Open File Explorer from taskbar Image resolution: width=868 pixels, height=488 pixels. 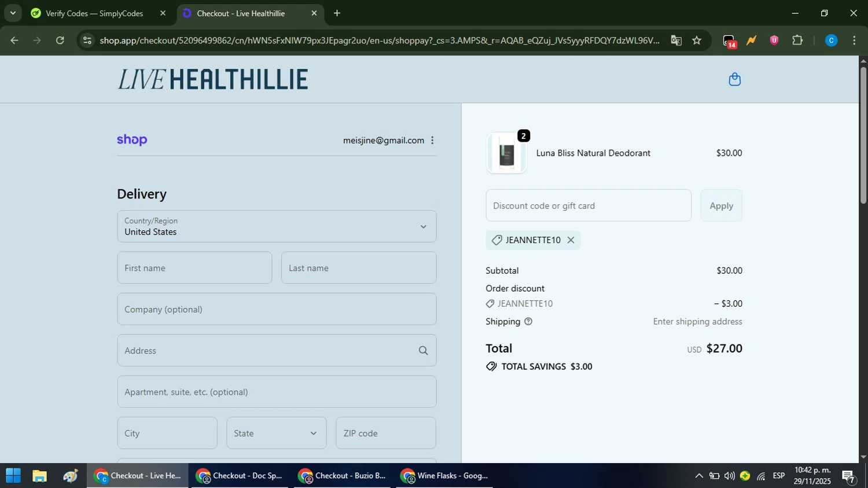coord(39,476)
